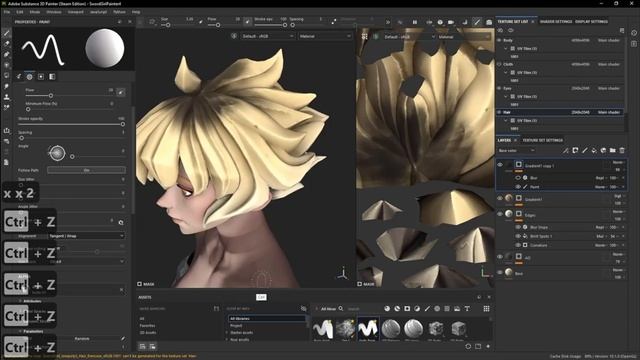Image resolution: width=640 pixels, height=360 pixels.
Task: Expand UV Tiles under Hair texture set
Action: (x=506, y=121)
